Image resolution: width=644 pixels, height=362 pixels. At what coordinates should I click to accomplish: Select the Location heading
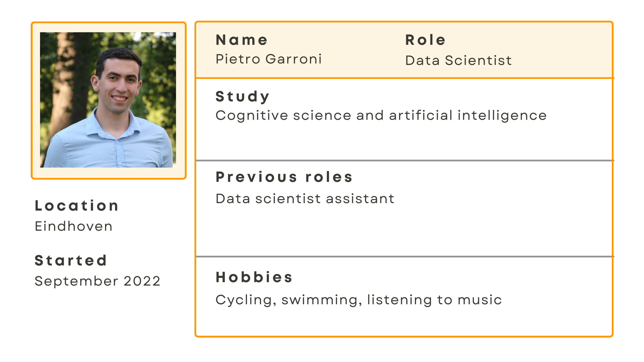[76, 206]
